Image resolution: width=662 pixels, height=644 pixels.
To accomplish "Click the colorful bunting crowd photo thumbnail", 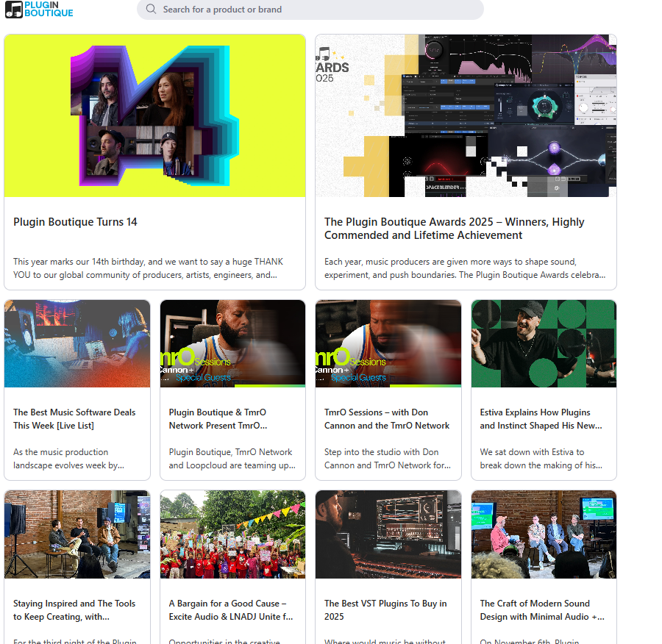I will click(x=232, y=534).
